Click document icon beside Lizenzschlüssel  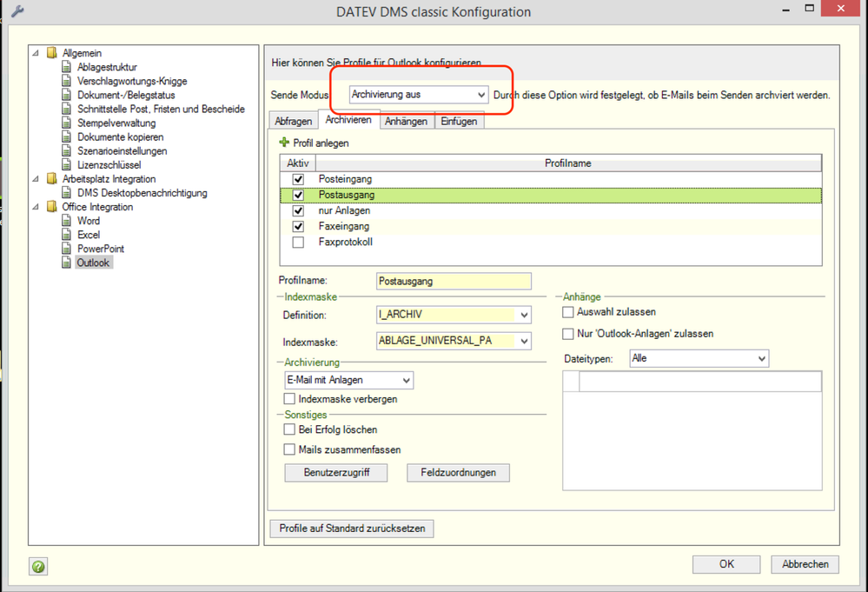[x=66, y=164]
